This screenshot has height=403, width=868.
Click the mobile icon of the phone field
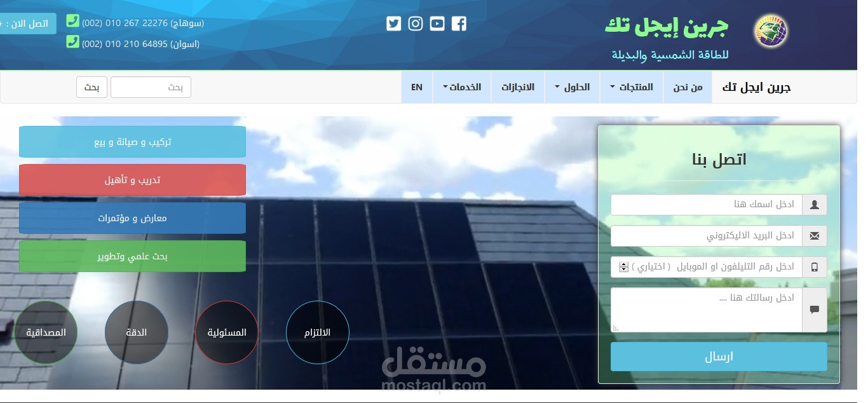tap(815, 267)
